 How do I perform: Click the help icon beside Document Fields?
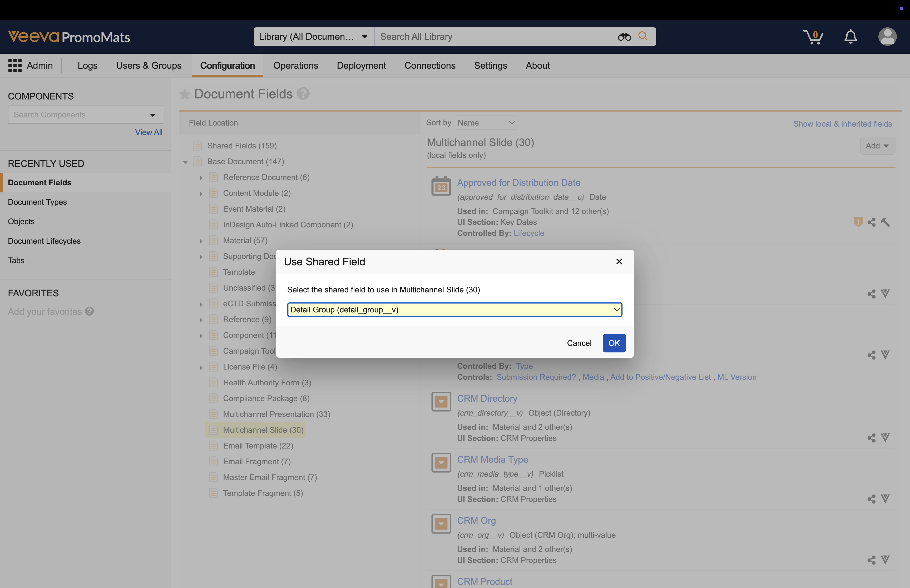(303, 94)
